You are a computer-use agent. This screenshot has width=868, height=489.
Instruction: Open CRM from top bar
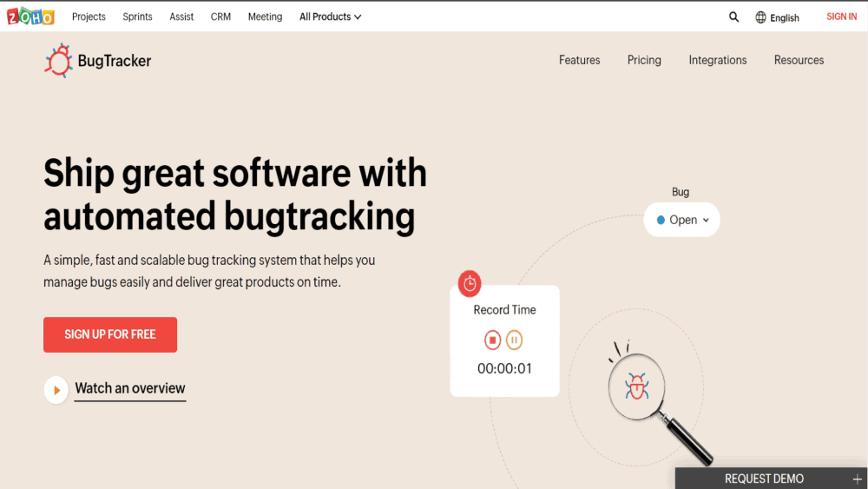220,17
